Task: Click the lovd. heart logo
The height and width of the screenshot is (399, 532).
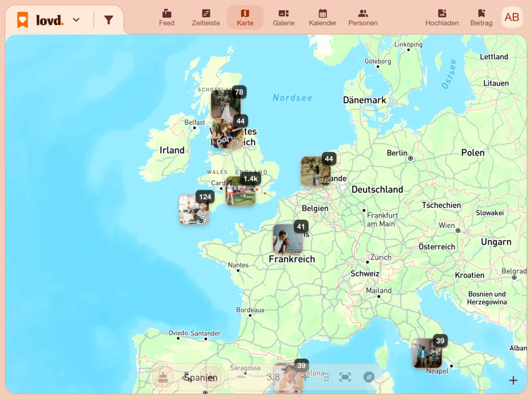Action: pyautogui.click(x=23, y=20)
